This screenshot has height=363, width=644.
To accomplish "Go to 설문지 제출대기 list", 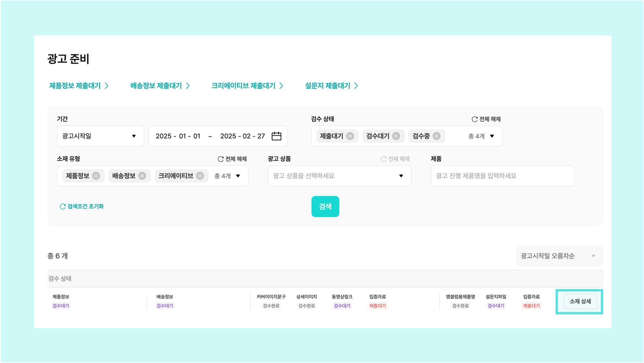I will coord(332,86).
